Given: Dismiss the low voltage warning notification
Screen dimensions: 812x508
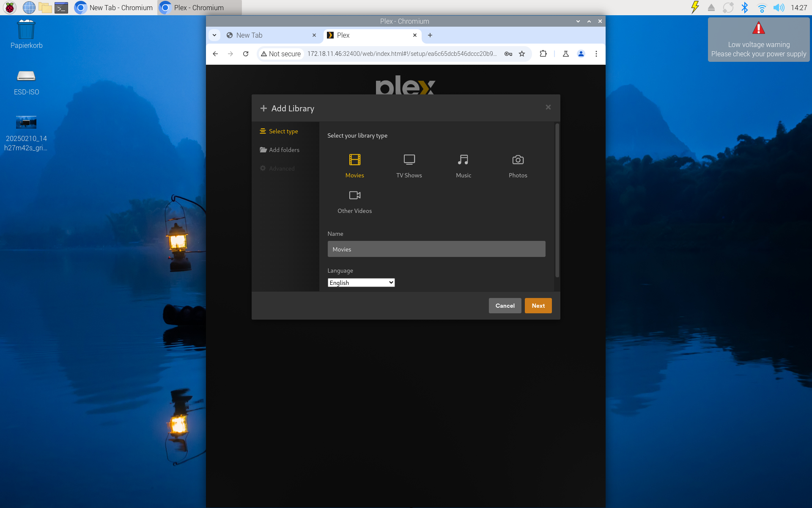Looking at the screenshot, I should (x=759, y=40).
